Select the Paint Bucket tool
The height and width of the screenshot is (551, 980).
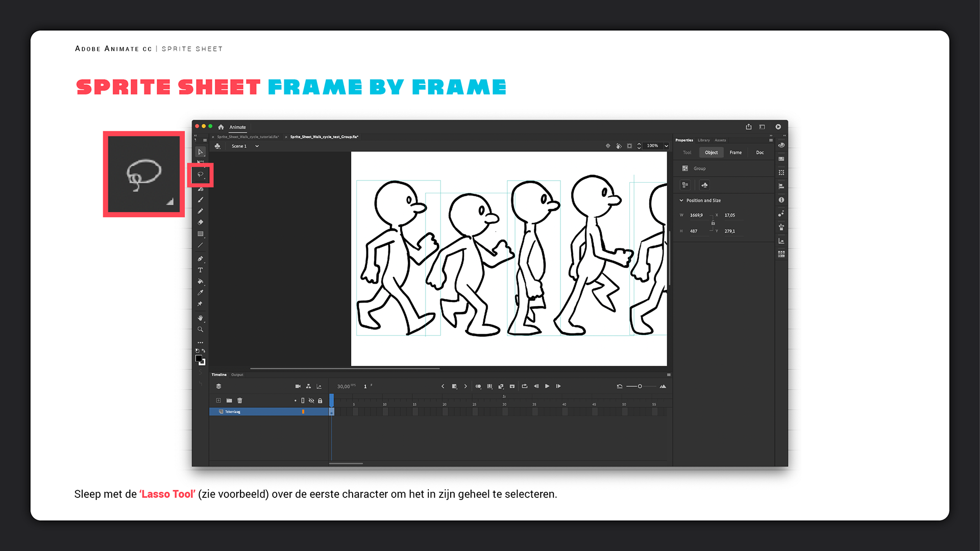point(201,282)
